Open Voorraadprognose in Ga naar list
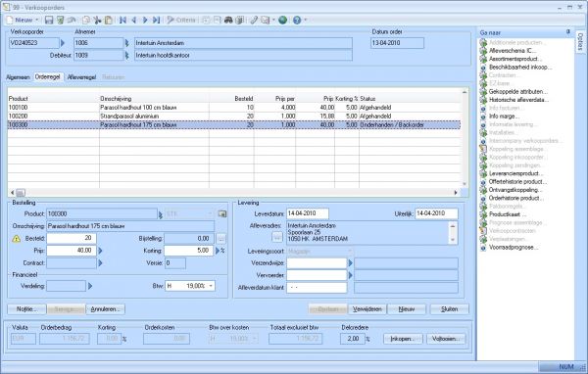 (514, 248)
